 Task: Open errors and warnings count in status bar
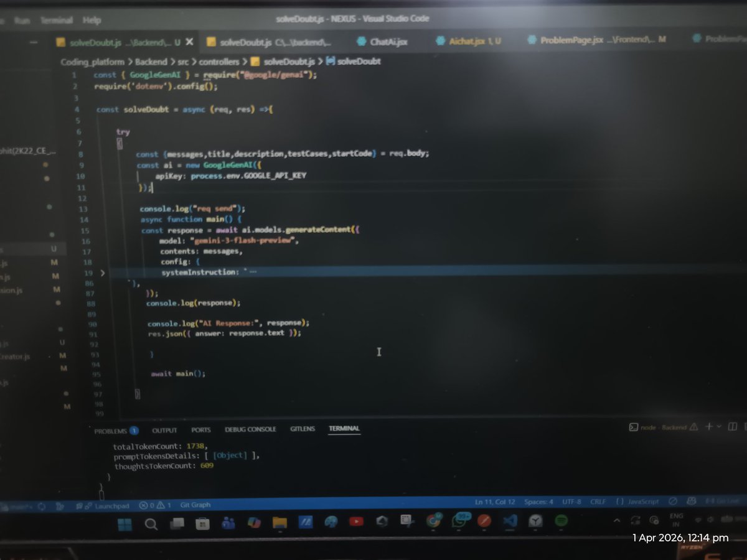point(155,506)
